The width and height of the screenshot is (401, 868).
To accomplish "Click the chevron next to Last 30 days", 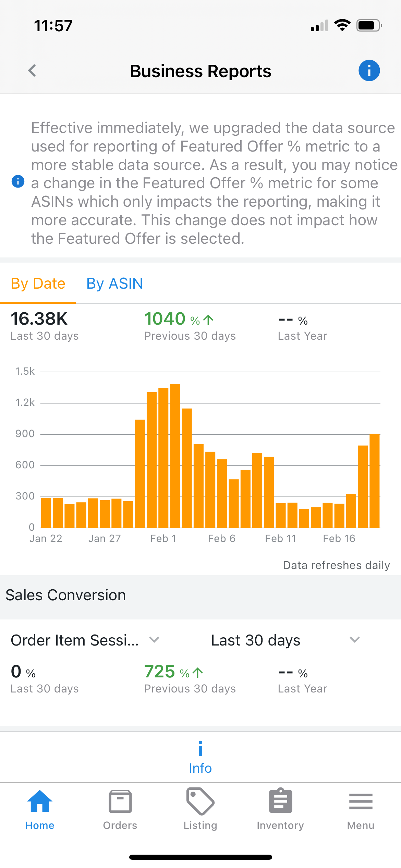I will (354, 639).
